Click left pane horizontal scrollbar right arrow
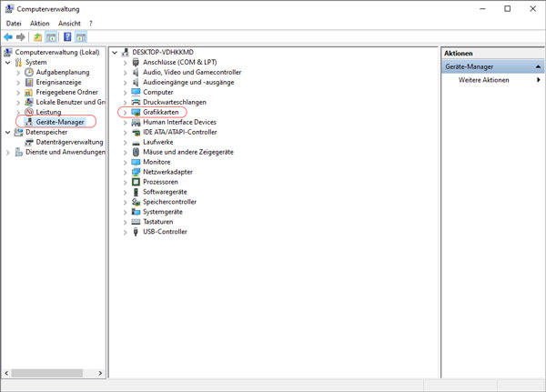 [101, 374]
